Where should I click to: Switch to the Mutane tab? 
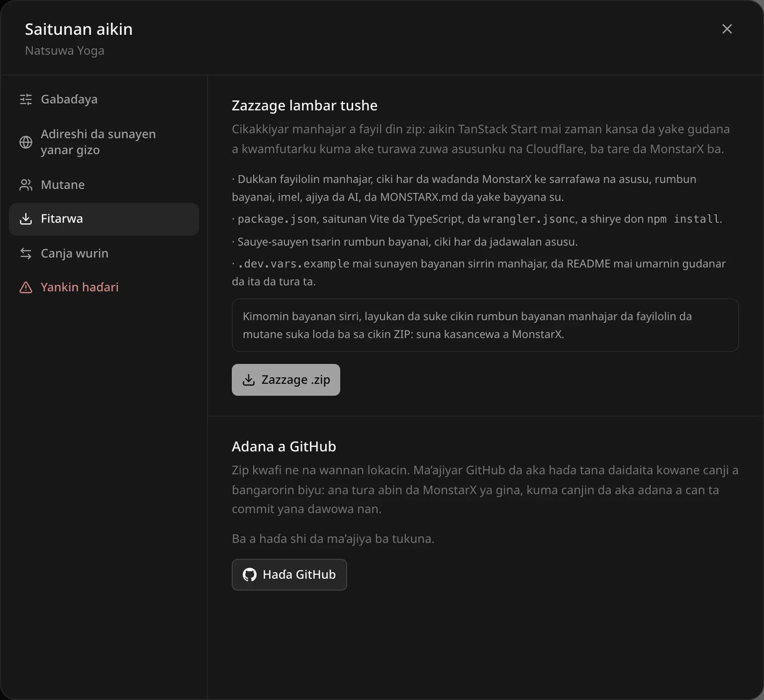[x=104, y=185]
